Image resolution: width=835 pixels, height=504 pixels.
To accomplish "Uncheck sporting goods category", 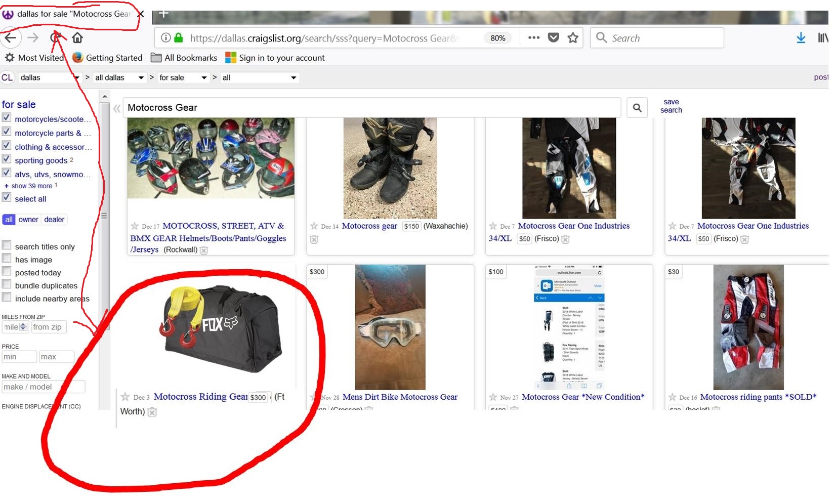I will (x=7, y=159).
